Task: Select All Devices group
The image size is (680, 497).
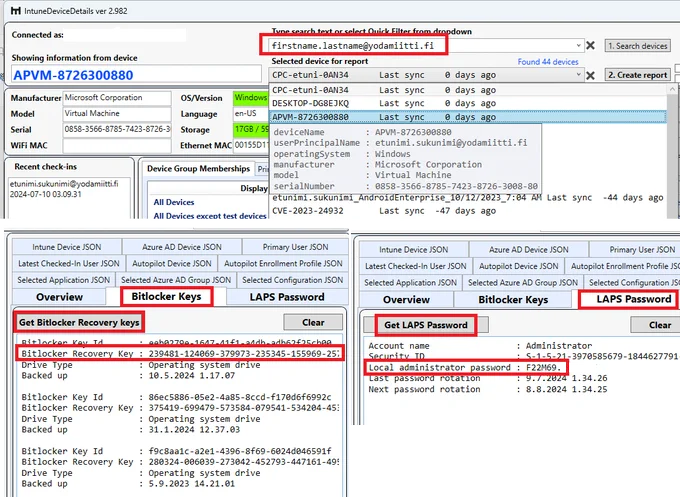Action: (x=173, y=202)
